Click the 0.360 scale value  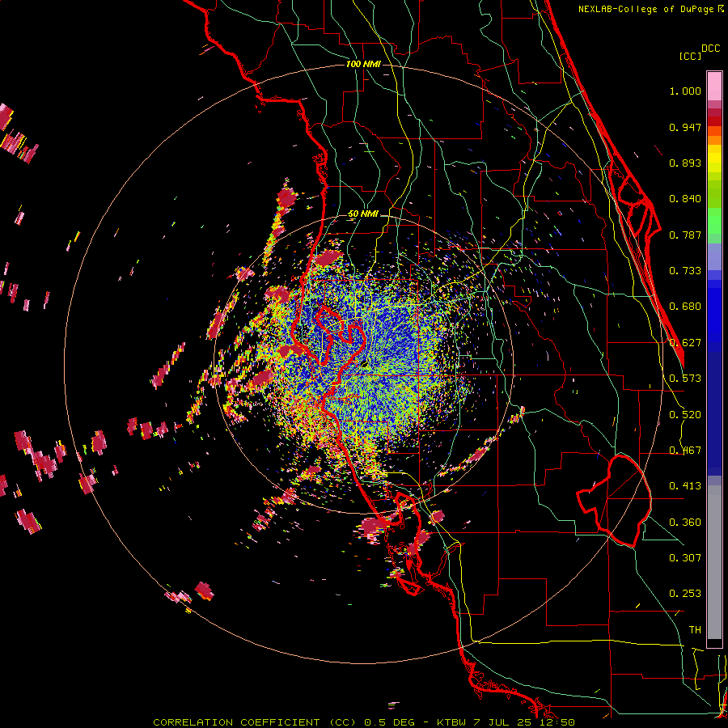[x=685, y=523]
